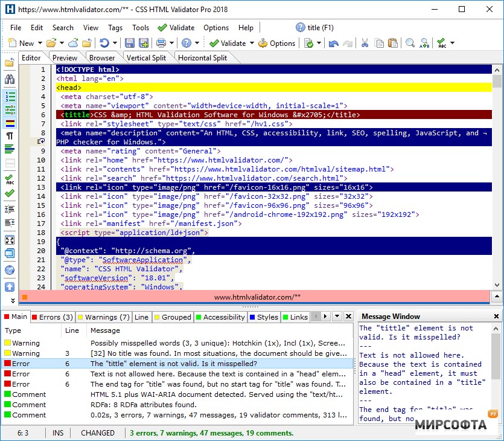Image resolution: width=504 pixels, height=441 pixels.
Task: Click the Find magnifier icon
Action: click(410, 43)
